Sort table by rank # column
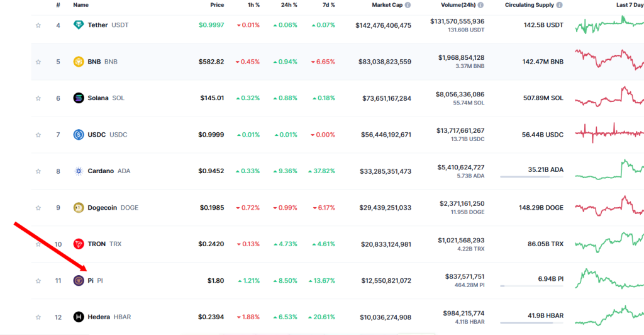The width and height of the screenshot is (644, 335). (58, 5)
